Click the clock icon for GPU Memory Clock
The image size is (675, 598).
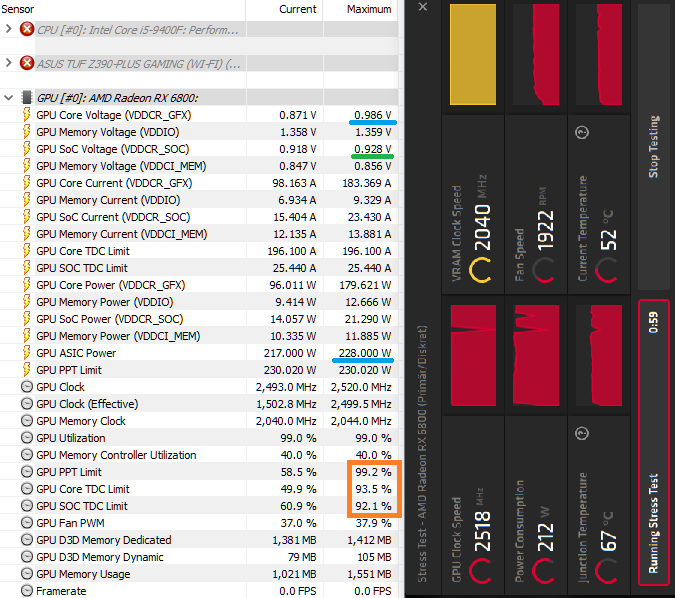[27, 421]
